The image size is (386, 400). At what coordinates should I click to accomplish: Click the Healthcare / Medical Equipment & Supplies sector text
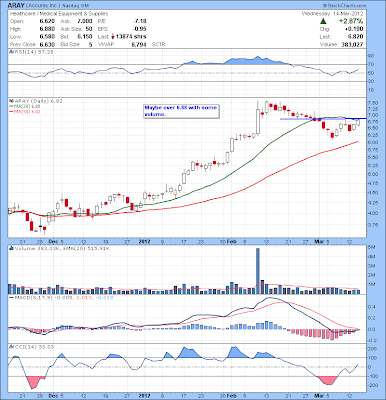click(x=59, y=14)
